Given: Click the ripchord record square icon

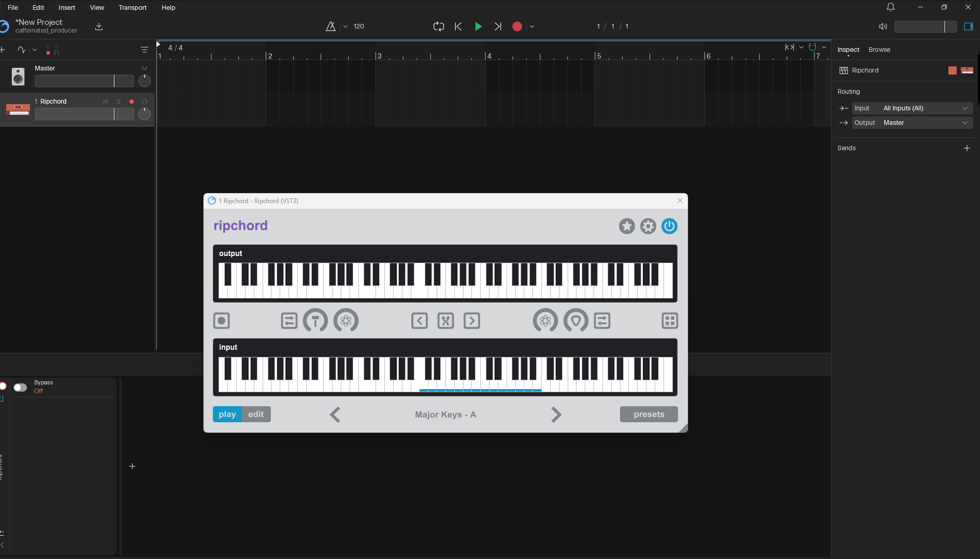Looking at the screenshot, I should [222, 321].
